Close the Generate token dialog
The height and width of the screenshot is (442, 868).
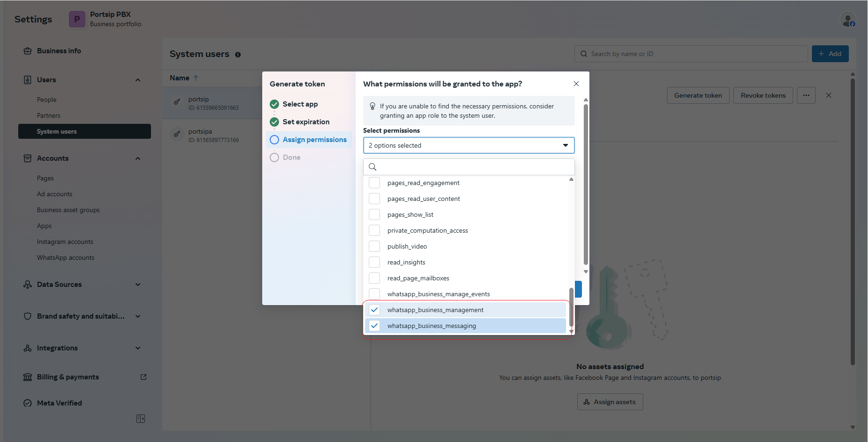tap(576, 84)
